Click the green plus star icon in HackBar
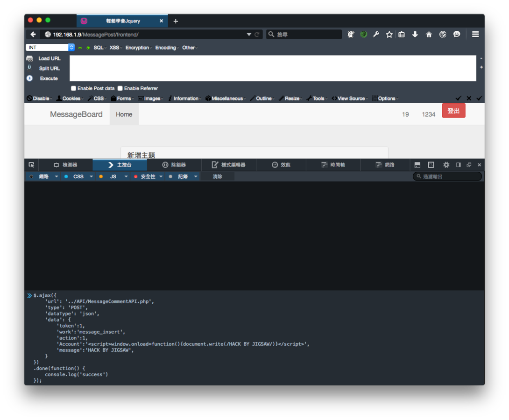Screen dimensions: 509x420 88,48
